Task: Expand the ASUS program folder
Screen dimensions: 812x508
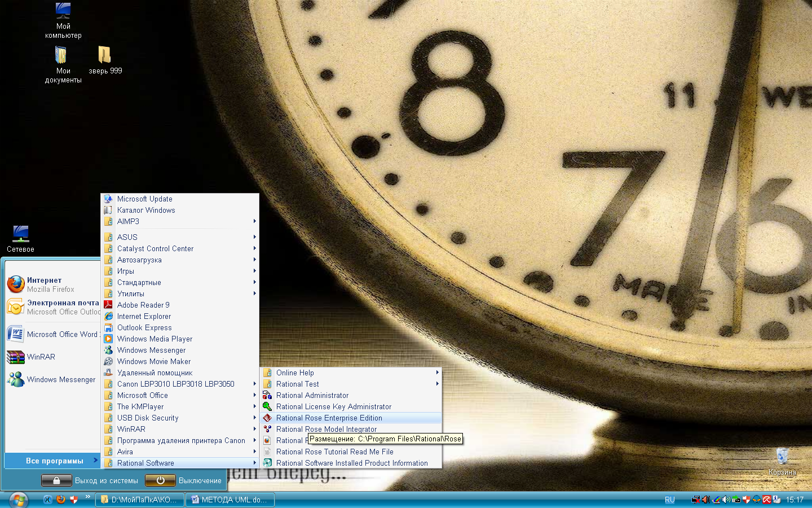Action: pos(180,237)
